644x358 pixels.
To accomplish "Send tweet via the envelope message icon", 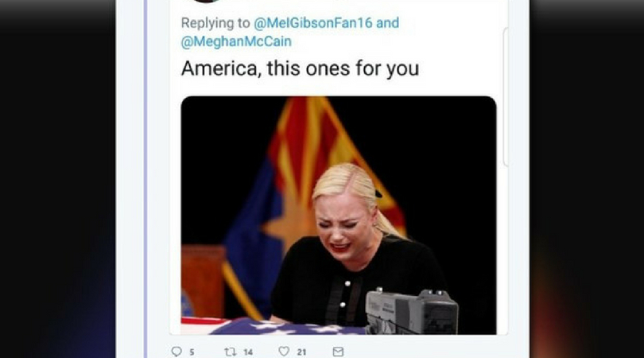I will point(338,352).
